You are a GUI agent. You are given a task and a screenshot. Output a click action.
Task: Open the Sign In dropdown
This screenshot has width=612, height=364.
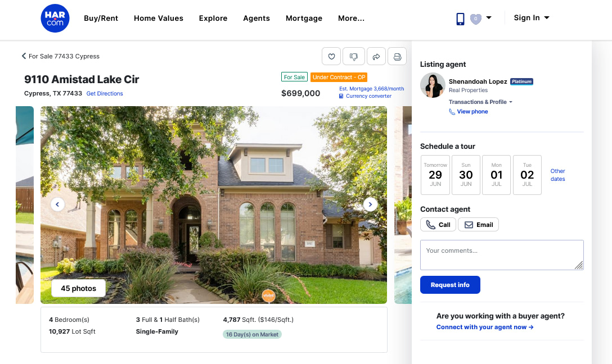pyautogui.click(x=532, y=18)
